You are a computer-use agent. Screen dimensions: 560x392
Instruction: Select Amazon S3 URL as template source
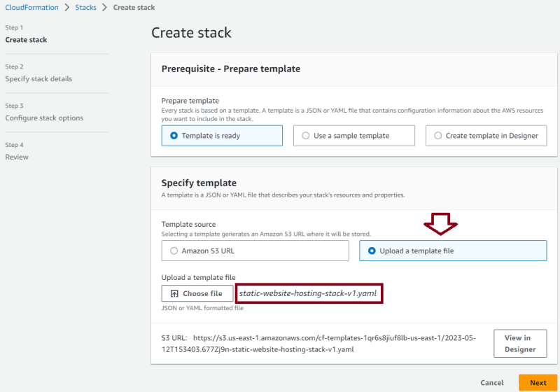click(255, 251)
